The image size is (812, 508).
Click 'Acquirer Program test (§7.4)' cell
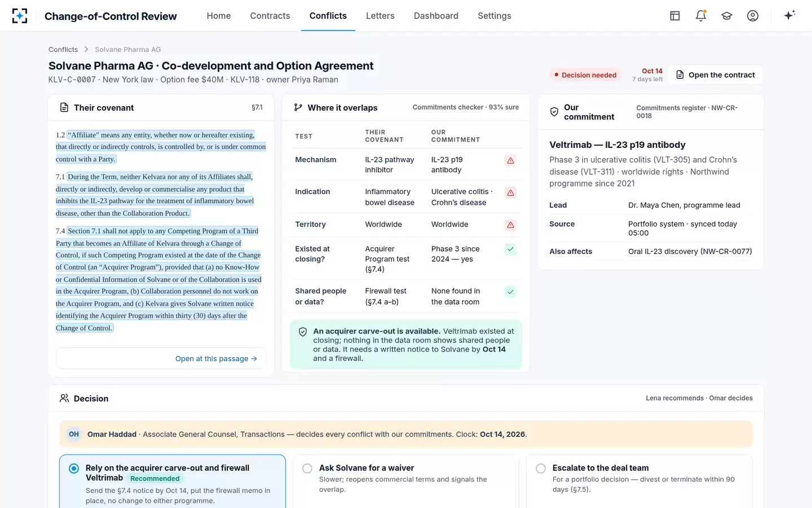387,259
